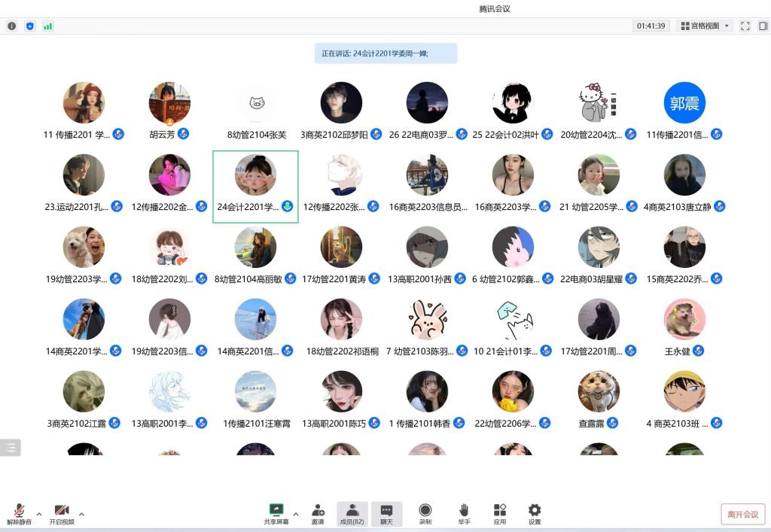Unmute microphone via 解除静音
Viewport: 771px width, 532px height.
[x=19, y=513]
